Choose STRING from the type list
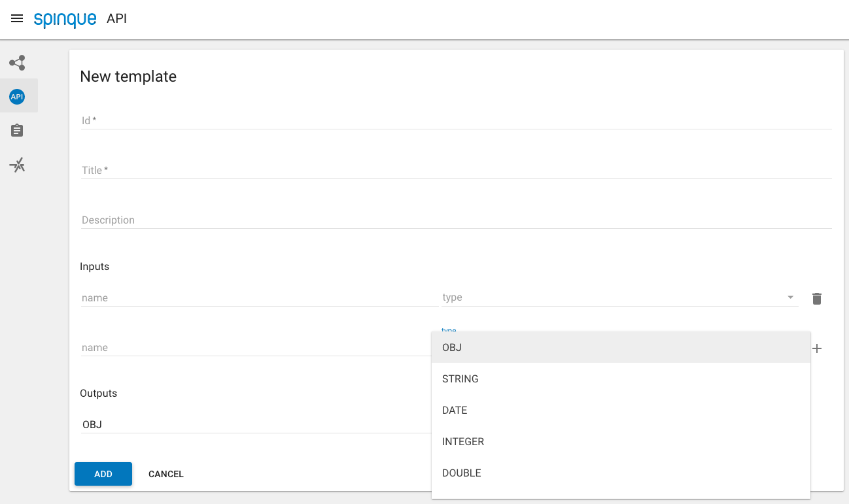This screenshot has height=504, width=849. pos(621,378)
